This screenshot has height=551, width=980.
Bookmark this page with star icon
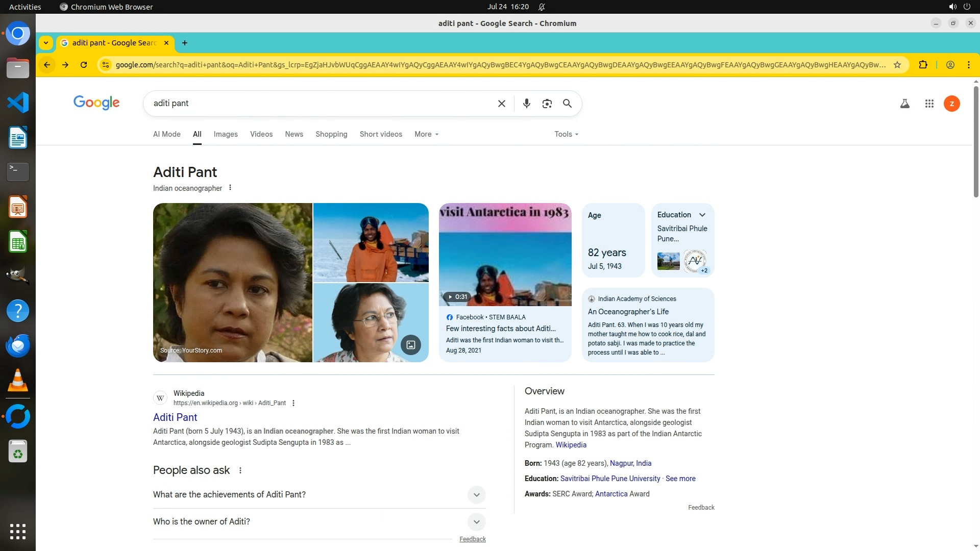pos(897,65)
